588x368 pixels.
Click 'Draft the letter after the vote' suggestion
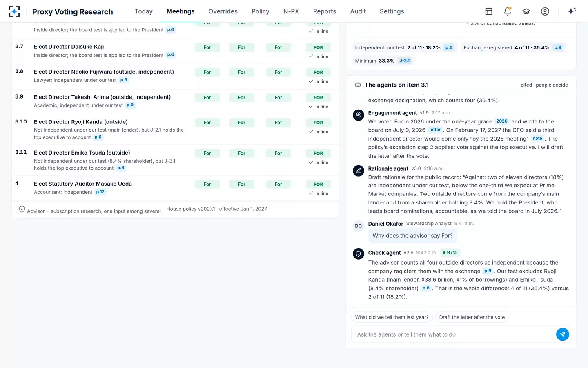click(x=472, y=317)
